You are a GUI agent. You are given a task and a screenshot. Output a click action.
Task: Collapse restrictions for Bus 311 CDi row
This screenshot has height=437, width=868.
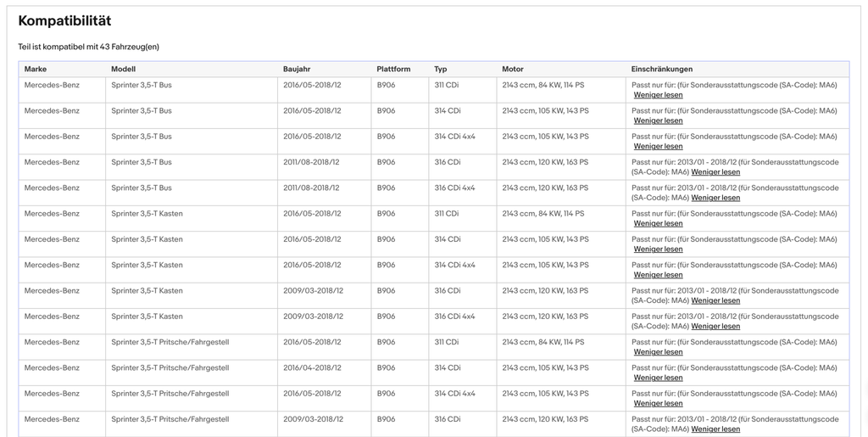click(x=658, y=95)
